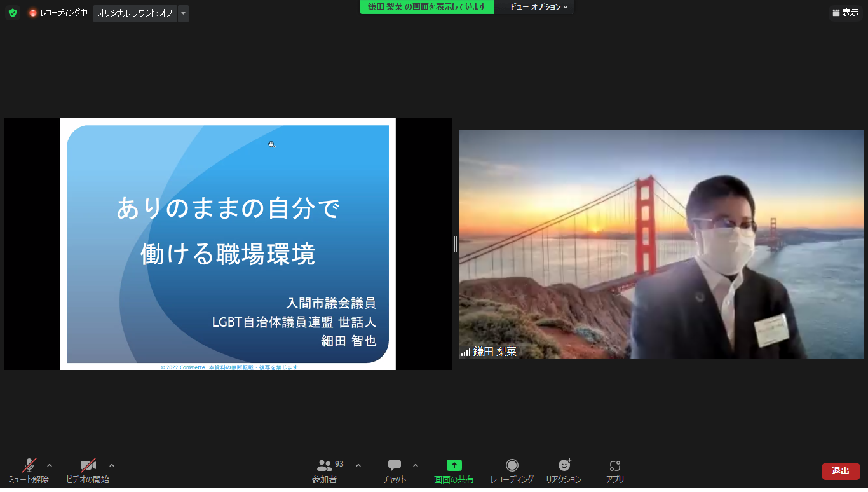868x492 pixels.
Task: Click the participants icon
Action: (x=325, y=465)
